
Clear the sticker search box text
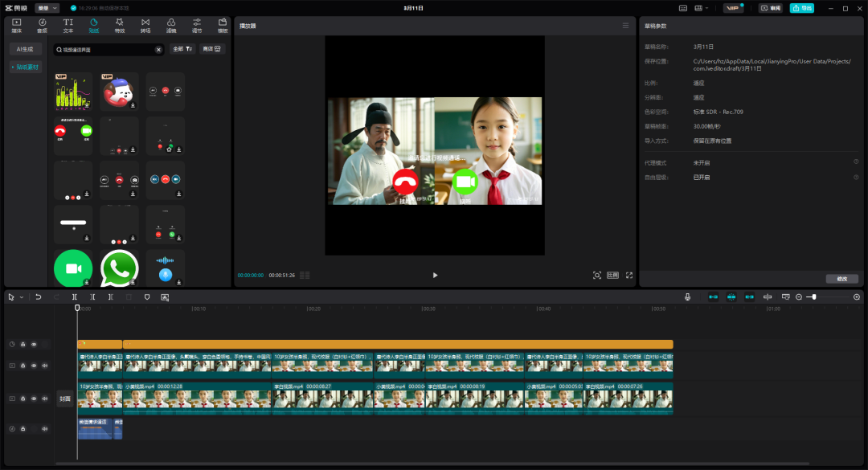point(158,49)
